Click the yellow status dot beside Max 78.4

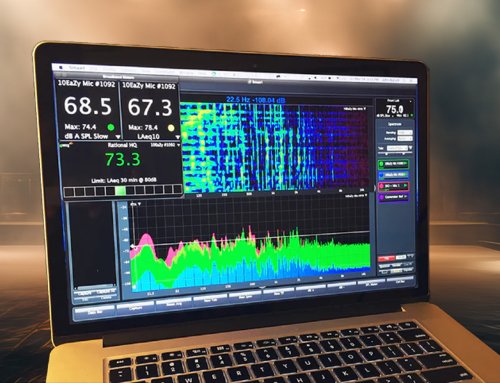tap(171, 128)
